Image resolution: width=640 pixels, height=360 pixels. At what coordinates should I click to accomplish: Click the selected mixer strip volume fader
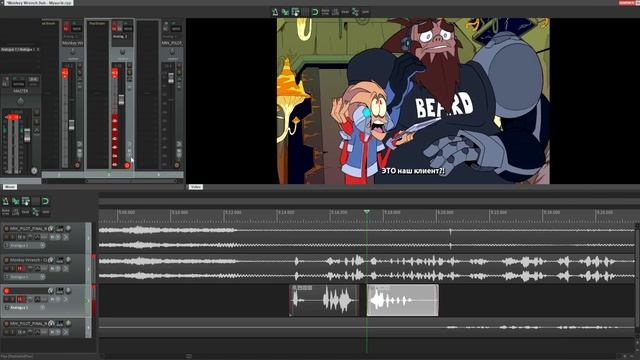121,99
